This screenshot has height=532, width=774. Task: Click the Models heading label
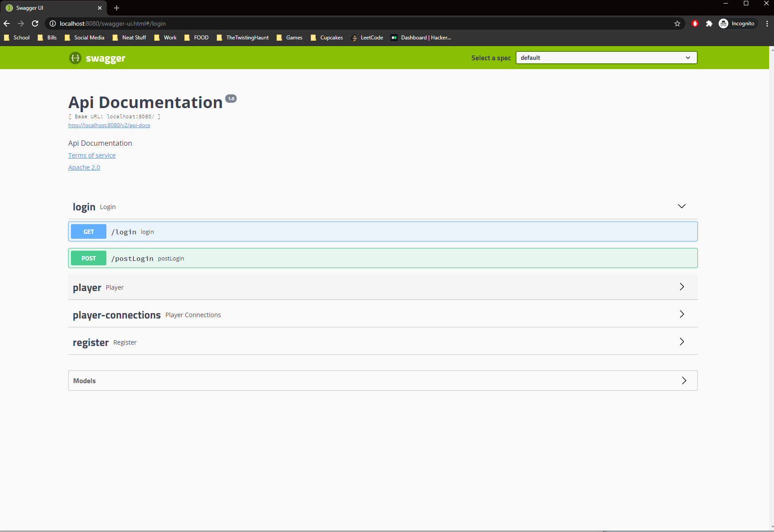click(x=84, y=381)
